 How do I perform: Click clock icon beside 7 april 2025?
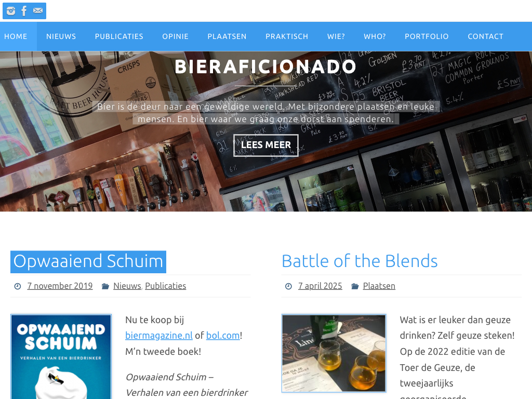(288, 286)
